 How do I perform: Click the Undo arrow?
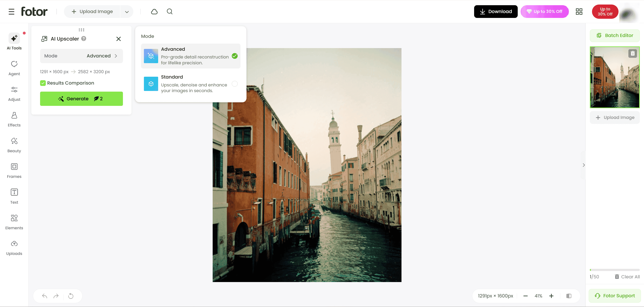[45, 296]
